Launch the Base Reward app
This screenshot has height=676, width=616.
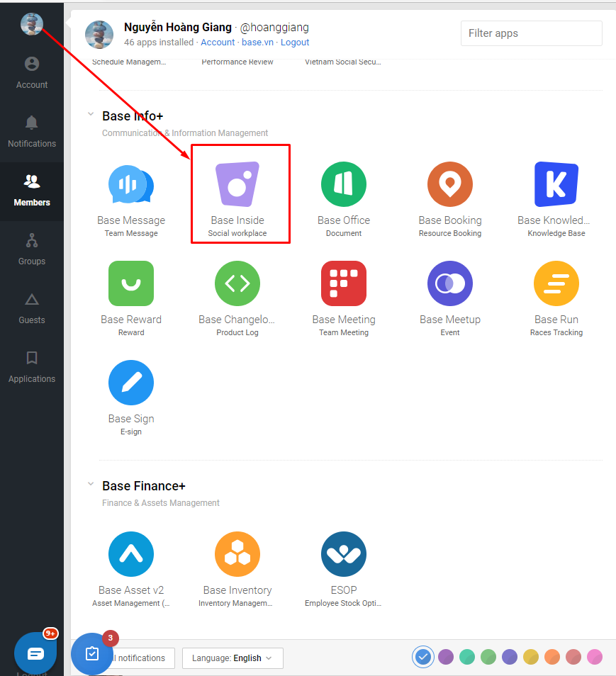[x=131, y=299]
